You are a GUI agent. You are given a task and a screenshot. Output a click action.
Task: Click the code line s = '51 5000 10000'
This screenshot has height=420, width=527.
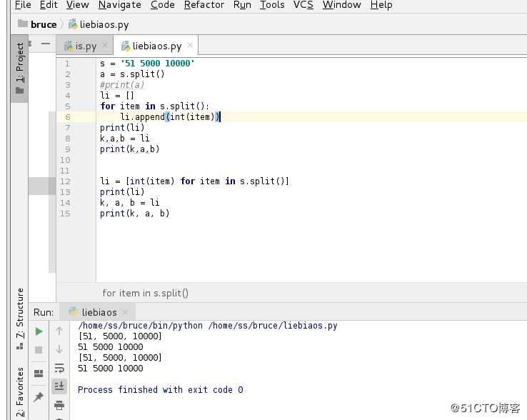[x=147, y=64]
